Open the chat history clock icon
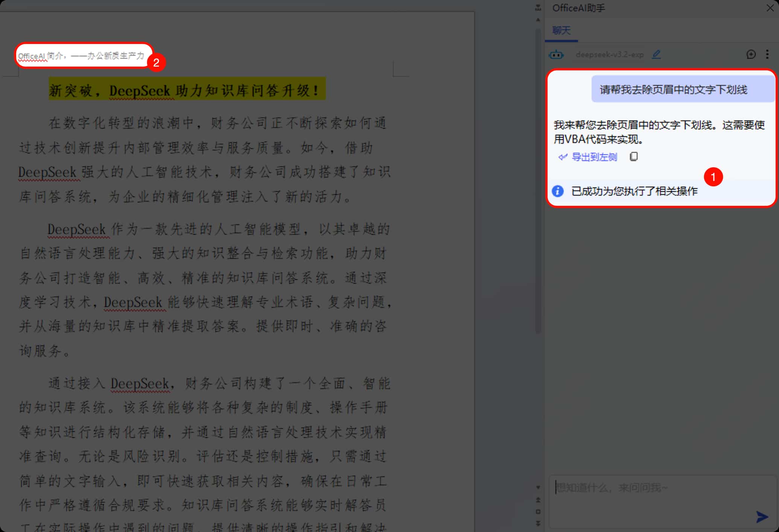This screenshot has width=779, height=532. coord(751,55)
